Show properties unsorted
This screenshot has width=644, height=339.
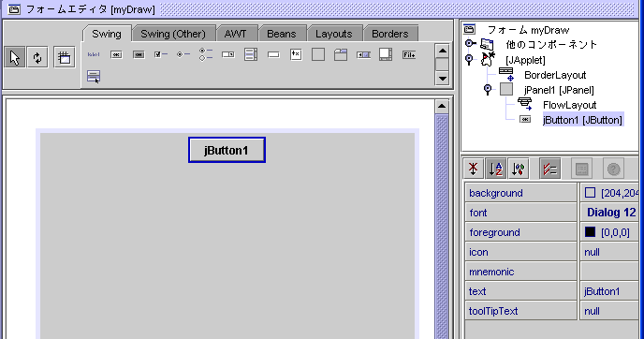point(473,169)
